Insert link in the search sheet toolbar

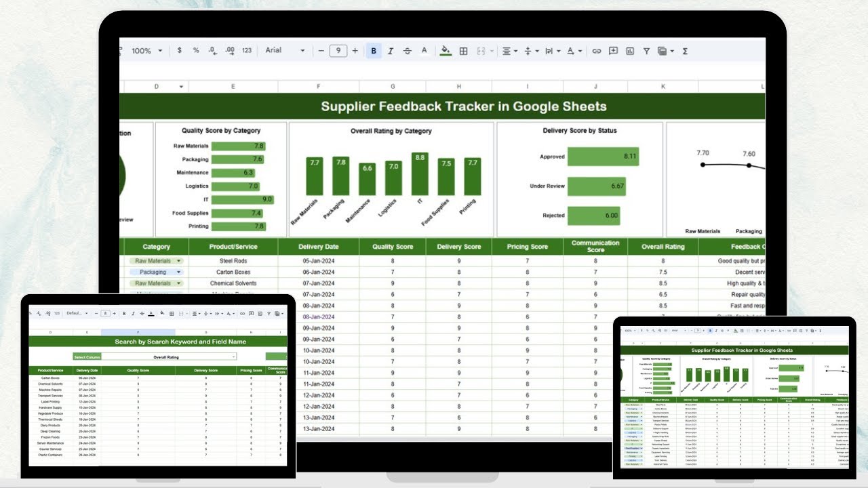tap(242, 314)
